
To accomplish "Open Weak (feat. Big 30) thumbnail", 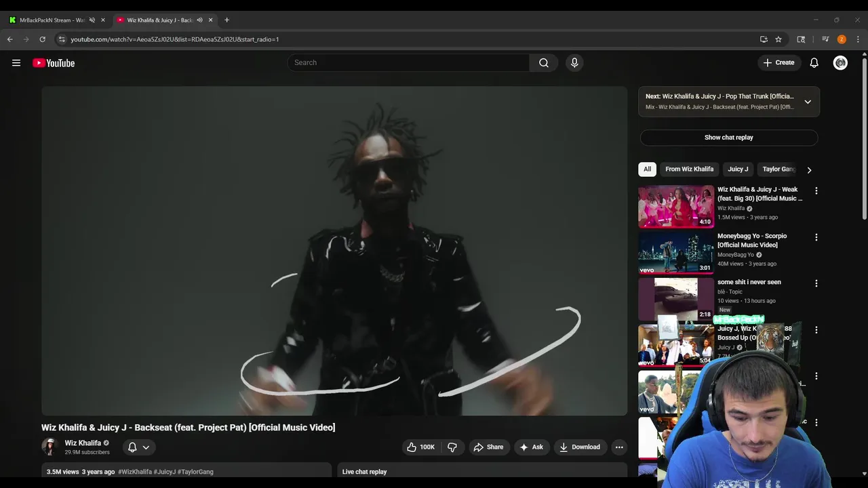I will point(676,207).
